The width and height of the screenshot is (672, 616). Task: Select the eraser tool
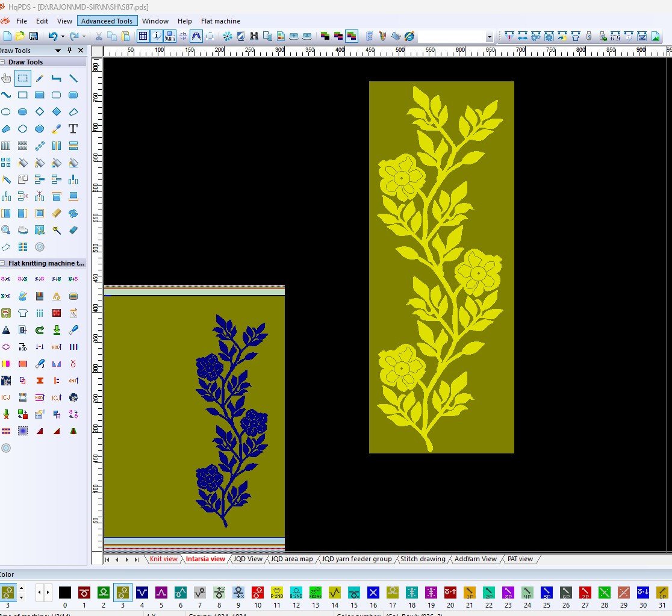73,230
